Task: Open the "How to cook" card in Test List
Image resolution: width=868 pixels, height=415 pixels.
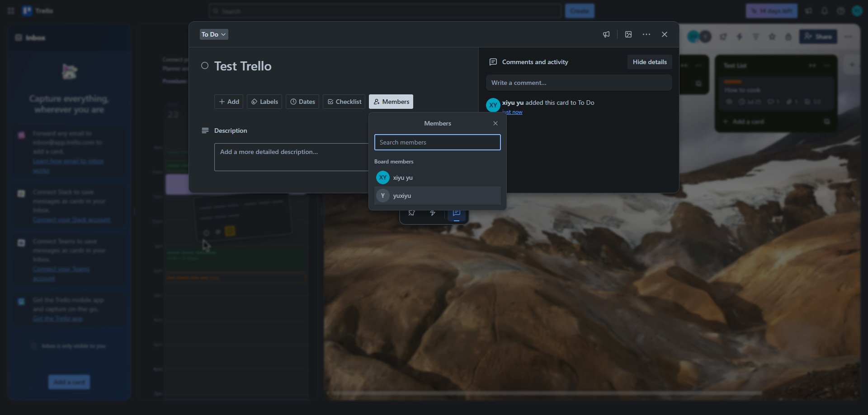Action: pos(776,94)
